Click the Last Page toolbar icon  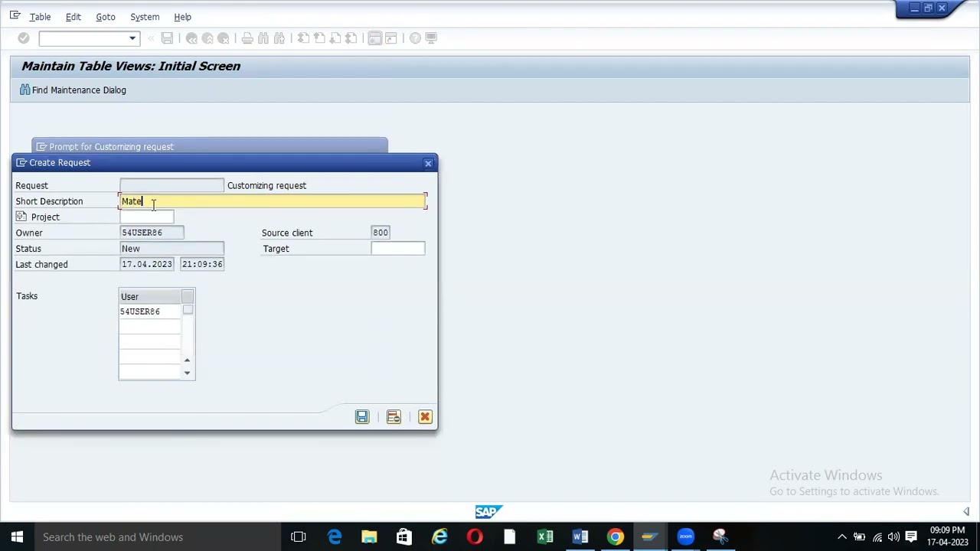(x=351, y=38)
